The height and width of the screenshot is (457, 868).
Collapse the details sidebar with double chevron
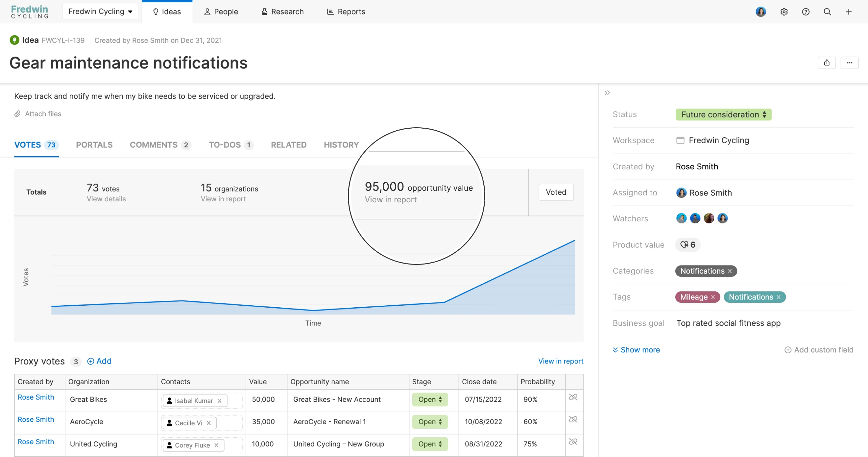tap(607, 93)
